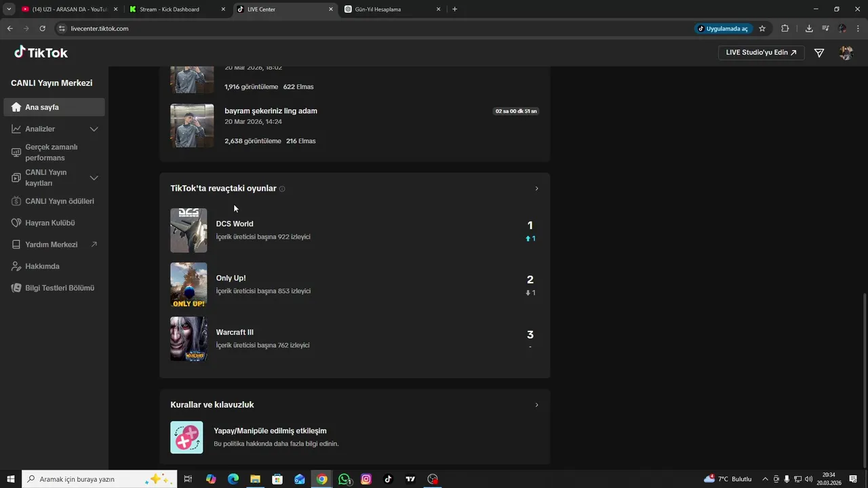This screenshot has width=868, height=488.
Task: Open the Hakkımda sidebar item
Action: click(x=42, y=266)
